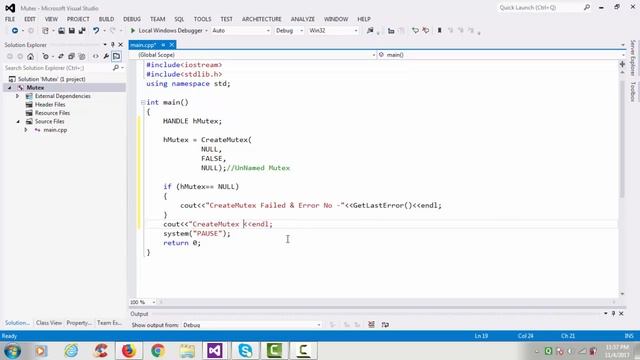Click the New Project toolbar icon
Screen dimensions: 640x360
pyautogui.click(x=45, y=31)
